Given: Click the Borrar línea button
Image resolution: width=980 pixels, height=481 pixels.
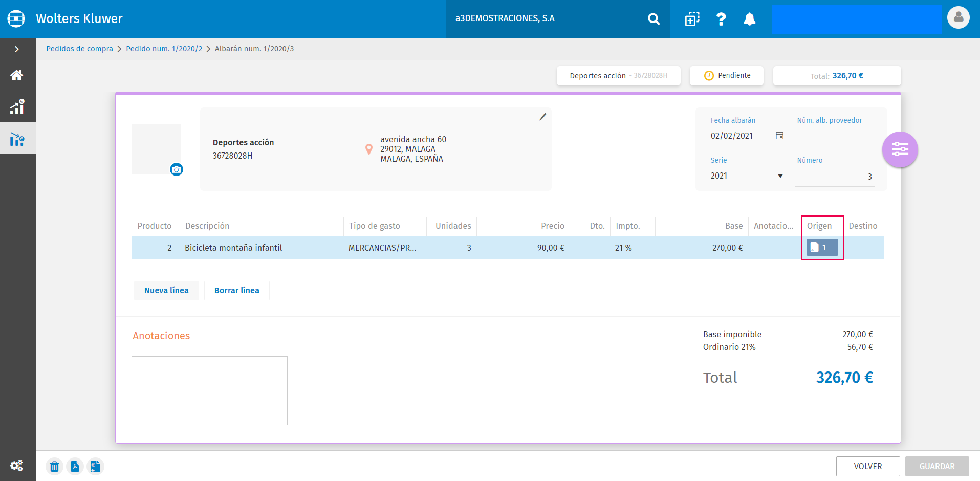Looking at the screenshot, I should click(x=236, y=290).
